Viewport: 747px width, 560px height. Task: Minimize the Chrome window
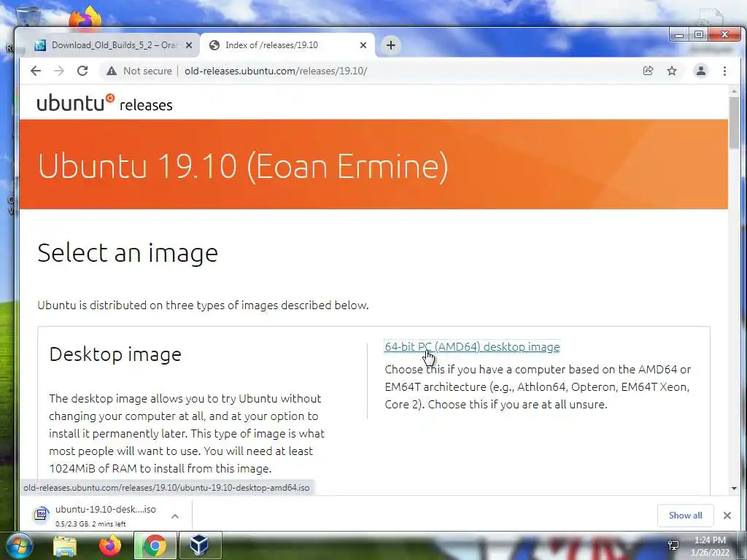pos(679,35)
